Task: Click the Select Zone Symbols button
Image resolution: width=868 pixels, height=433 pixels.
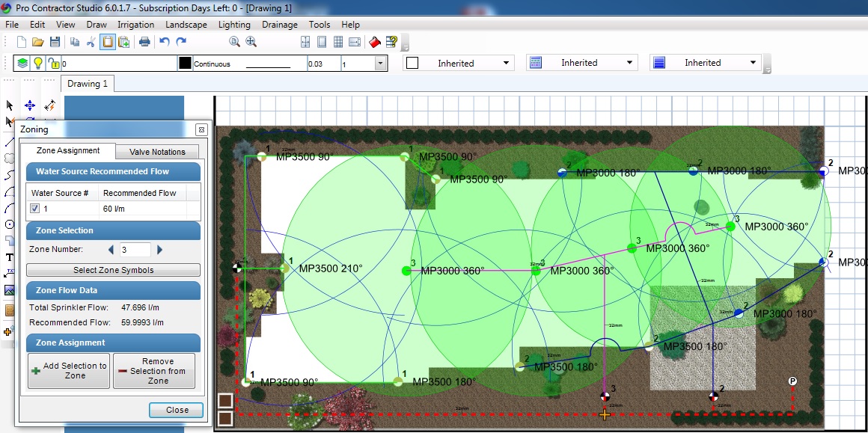Action: 113,270
